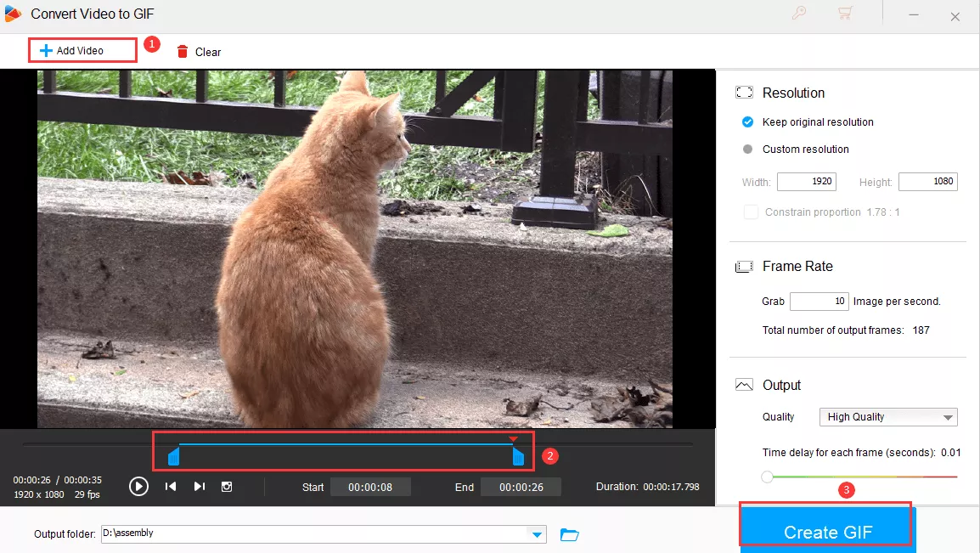Adjust the time delay per frame slider

click(767, 477)
